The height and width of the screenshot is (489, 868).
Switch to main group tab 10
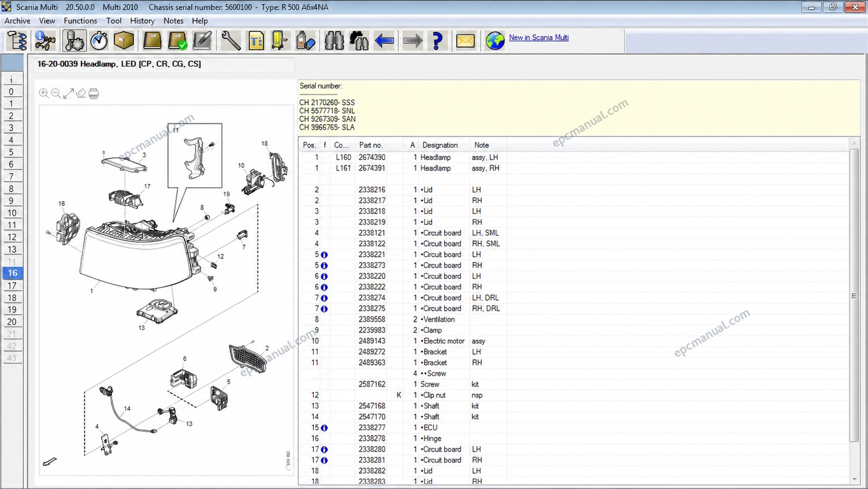coord(12,213)
